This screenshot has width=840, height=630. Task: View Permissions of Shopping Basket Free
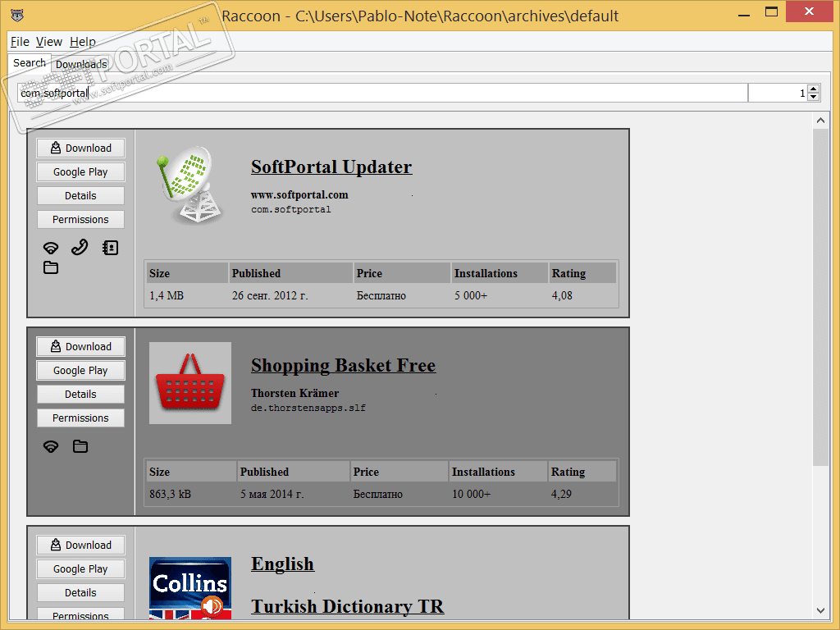pos(80,418)
